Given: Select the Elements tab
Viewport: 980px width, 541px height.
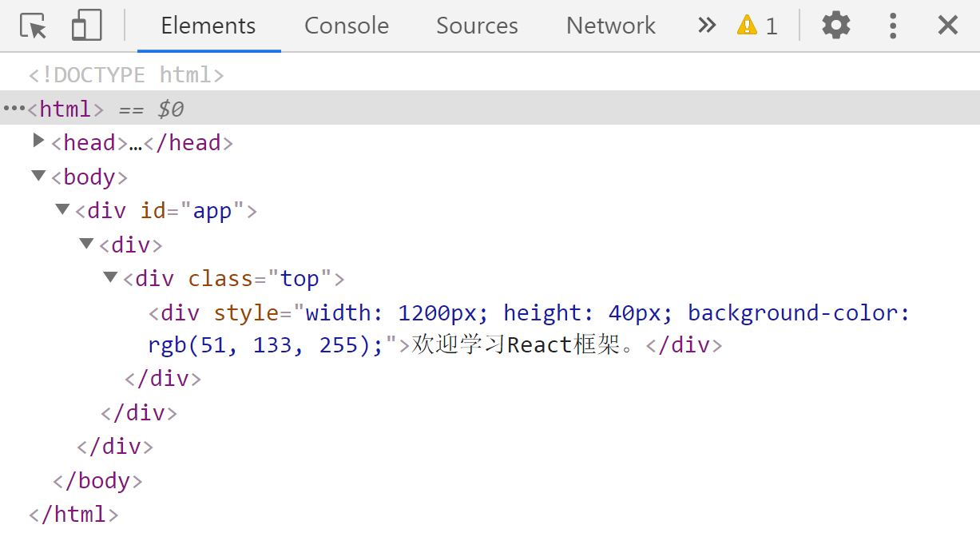Looking at the screenshot, I should [x=208, y=26].
